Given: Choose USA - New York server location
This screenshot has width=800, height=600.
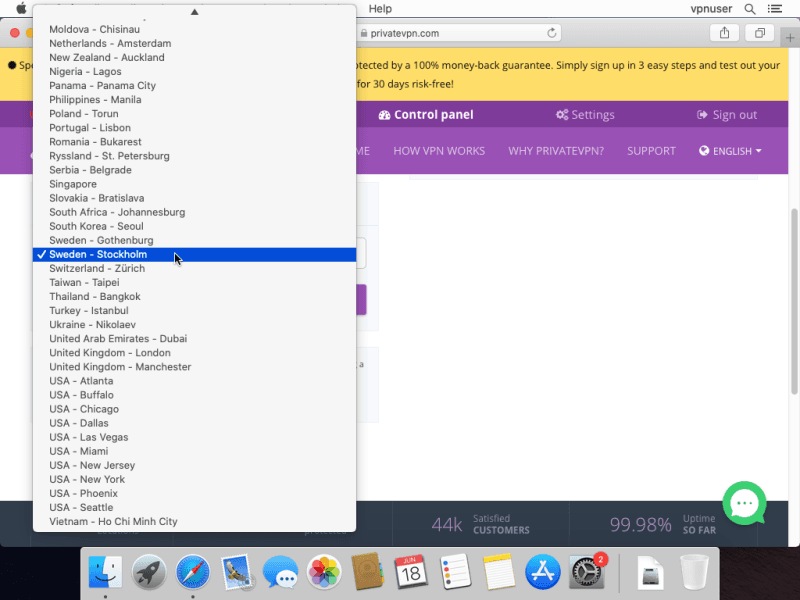Looking at the screenshot, I should (87, 479).
